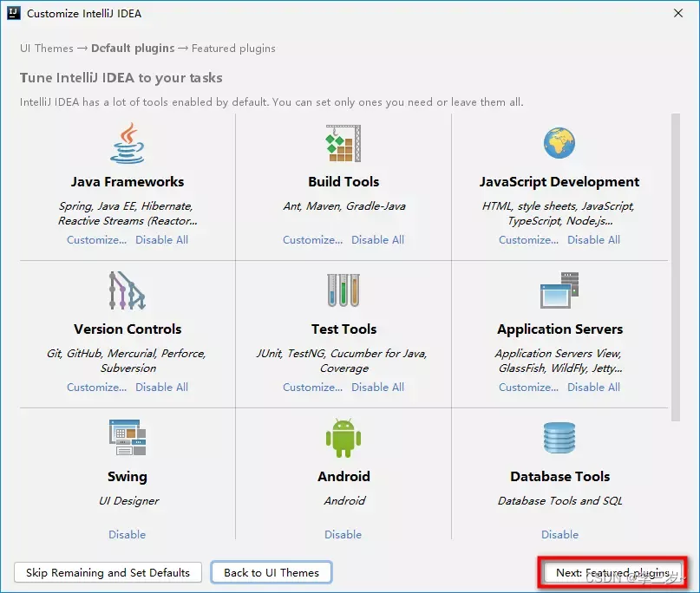Disable the Android plugin
Image resolution: width=700 pixels, height=593 pixels.
[343, 535]
